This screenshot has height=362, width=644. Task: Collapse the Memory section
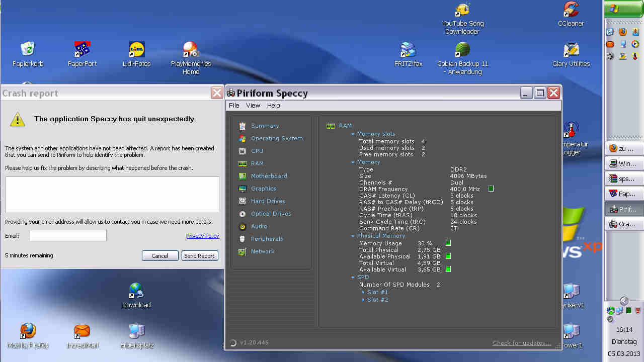click(x=353, y=162)
